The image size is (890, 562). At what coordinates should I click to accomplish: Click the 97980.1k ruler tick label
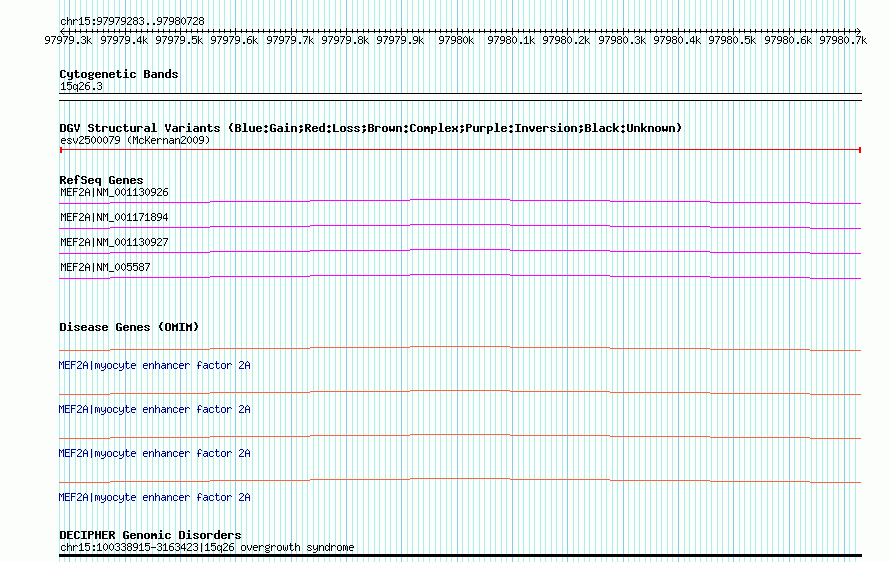coord(511,40)
